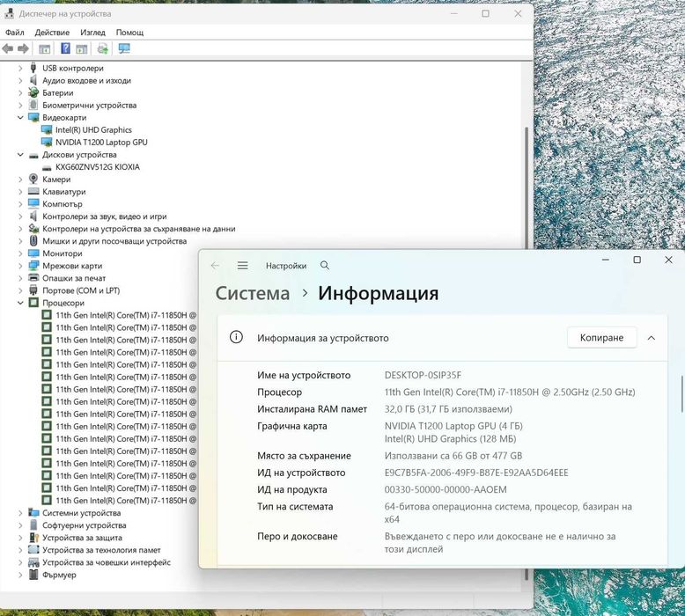The width and height of the screenshot is (685, 616).
Task: Select KXG60ZNV512G KIOXIA tree item
Action: [98, 167]
